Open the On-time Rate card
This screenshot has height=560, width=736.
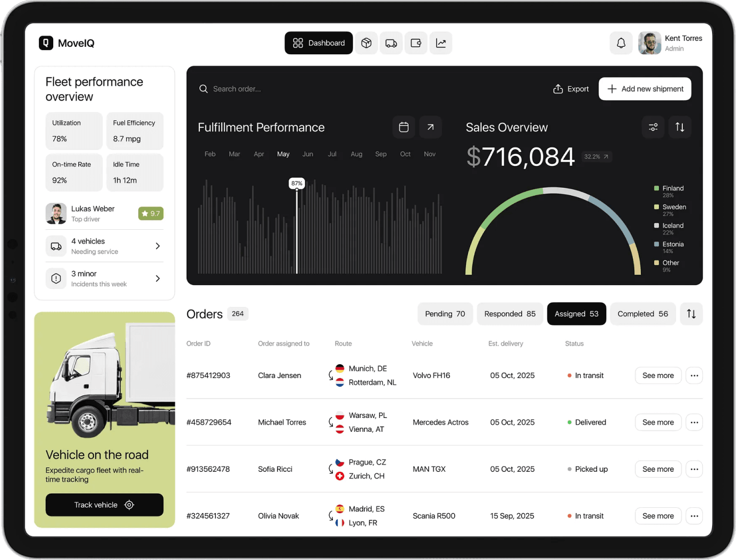pyautogui.click(x=74, y=172)
